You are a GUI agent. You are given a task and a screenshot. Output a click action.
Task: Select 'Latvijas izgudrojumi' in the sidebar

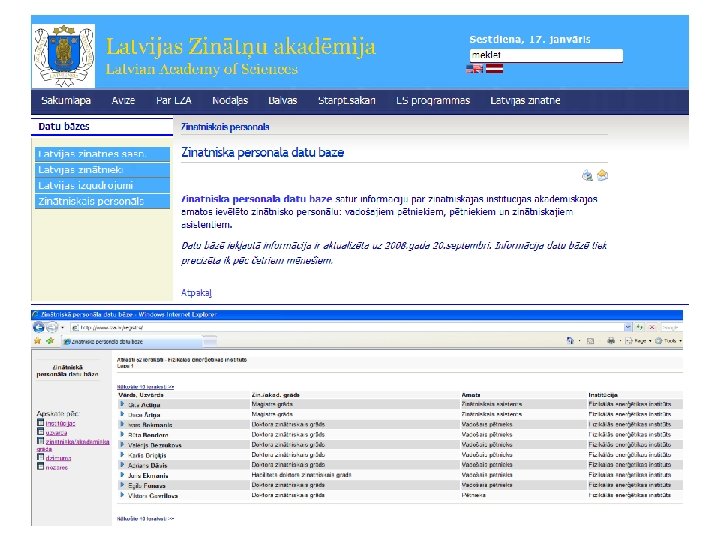102,186
